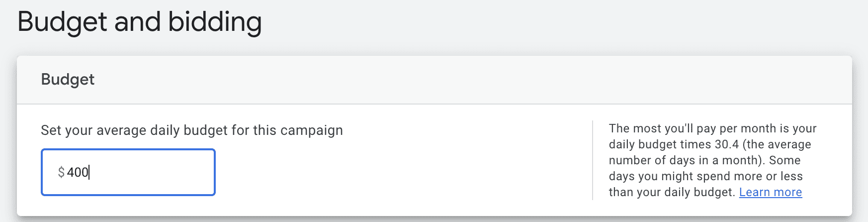Click the vertical divider beside help text
This screenshot has height=222, width=868.
tap(593, 160)
